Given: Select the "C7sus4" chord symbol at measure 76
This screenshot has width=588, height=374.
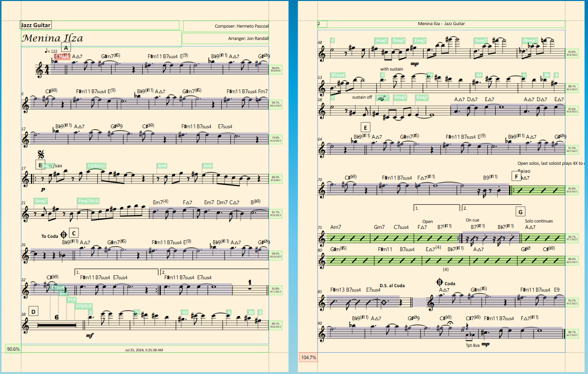Looking at the screenshot, I should pyautogui.click(x=401, y=227).
